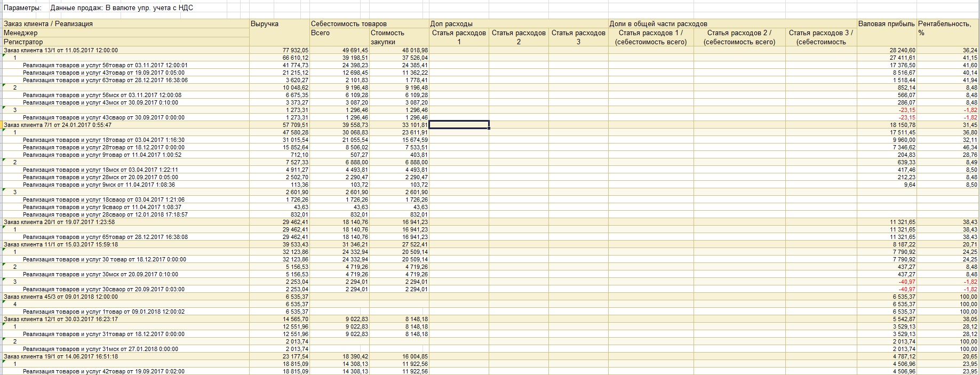Select the 'Заказ клиента 13/1 от 11.05.2017' row

coord(61,50)
